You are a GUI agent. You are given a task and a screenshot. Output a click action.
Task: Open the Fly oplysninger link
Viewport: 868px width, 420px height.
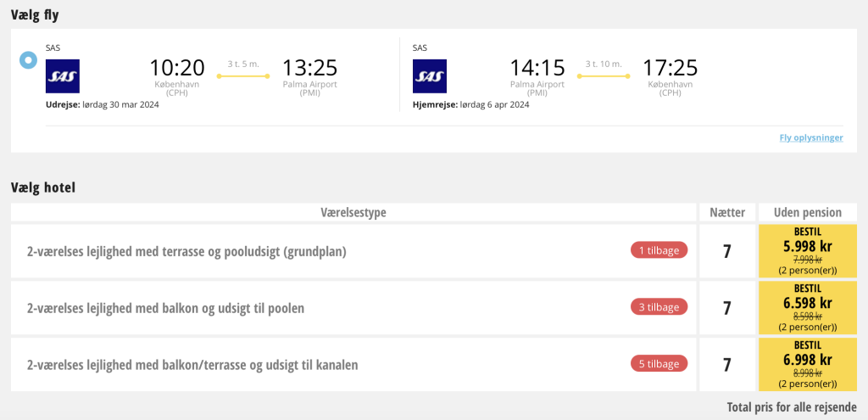(811, 138)
